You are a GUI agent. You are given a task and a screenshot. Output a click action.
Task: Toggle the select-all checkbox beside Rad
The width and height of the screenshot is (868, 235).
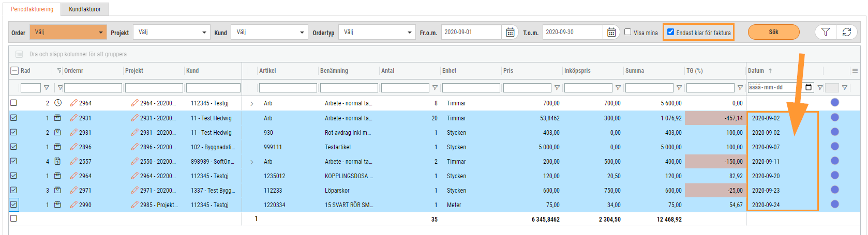[14, 71]
